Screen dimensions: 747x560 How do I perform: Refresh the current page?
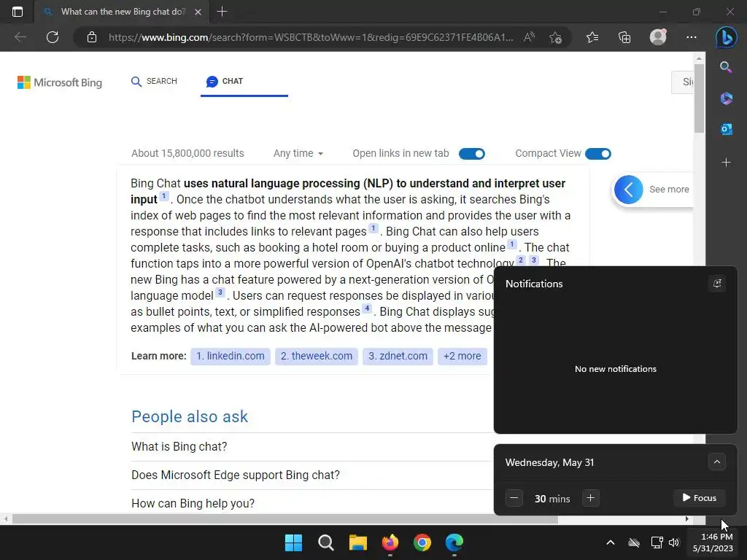tap(53, 37)
